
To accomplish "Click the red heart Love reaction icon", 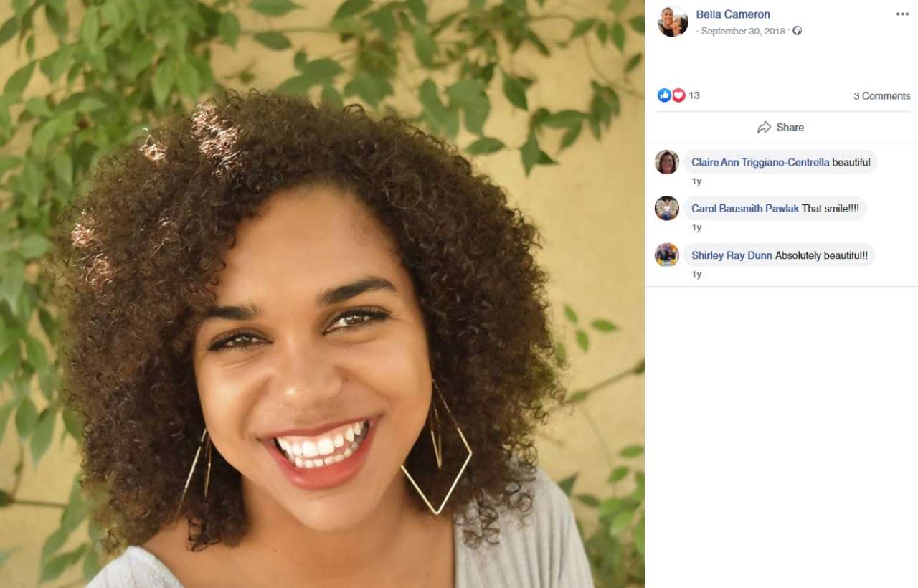I will (678, 95).
